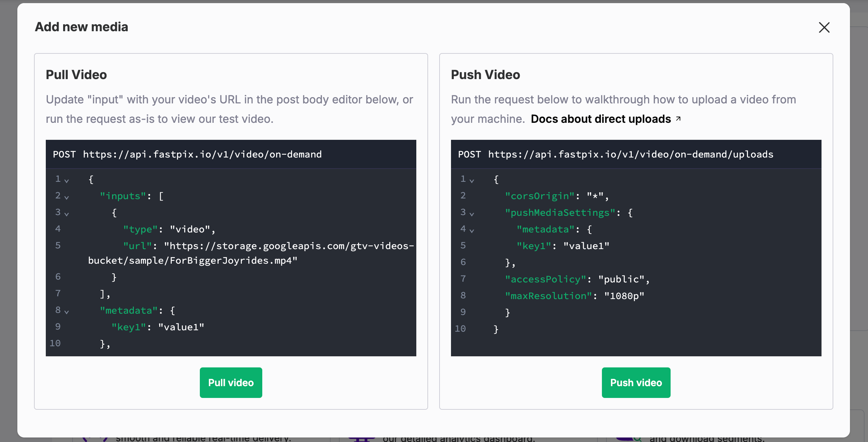Click line number 10 in Push Video editor
868x442 pixels.
point(460,329)
